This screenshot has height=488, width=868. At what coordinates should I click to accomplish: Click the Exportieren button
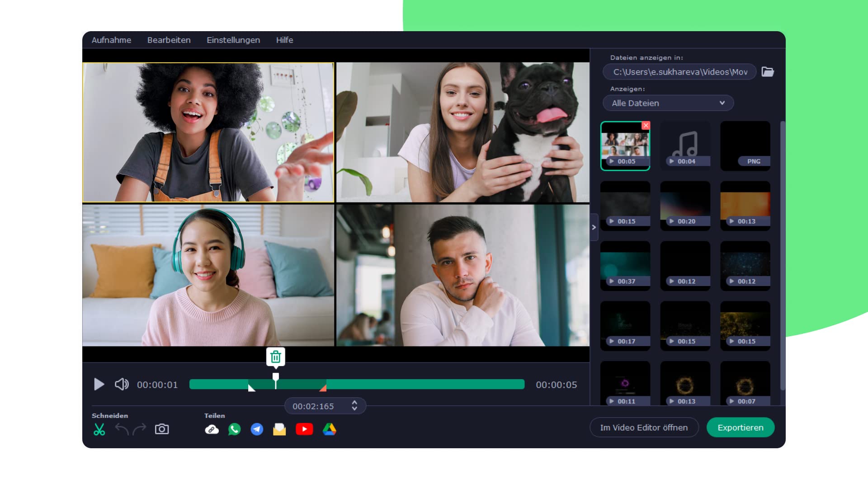point(741,427)
